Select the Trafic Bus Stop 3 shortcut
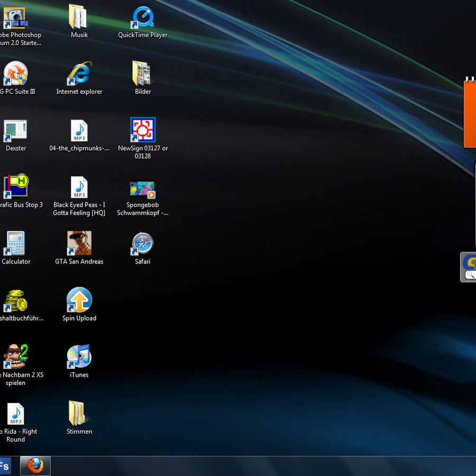Viewport: 476px width, 476px height. pyautogui.click(x=16, y=186)
